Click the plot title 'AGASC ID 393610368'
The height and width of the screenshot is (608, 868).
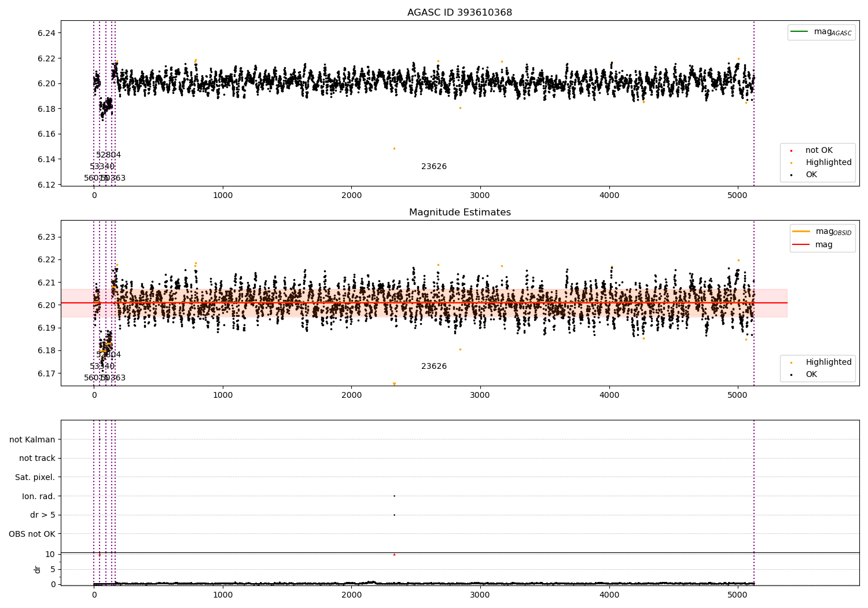tap(459, 13)
